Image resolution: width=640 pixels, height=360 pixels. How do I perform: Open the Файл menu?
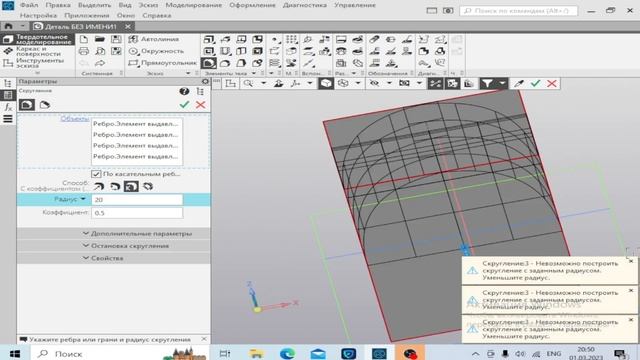[x=29, y=5]
